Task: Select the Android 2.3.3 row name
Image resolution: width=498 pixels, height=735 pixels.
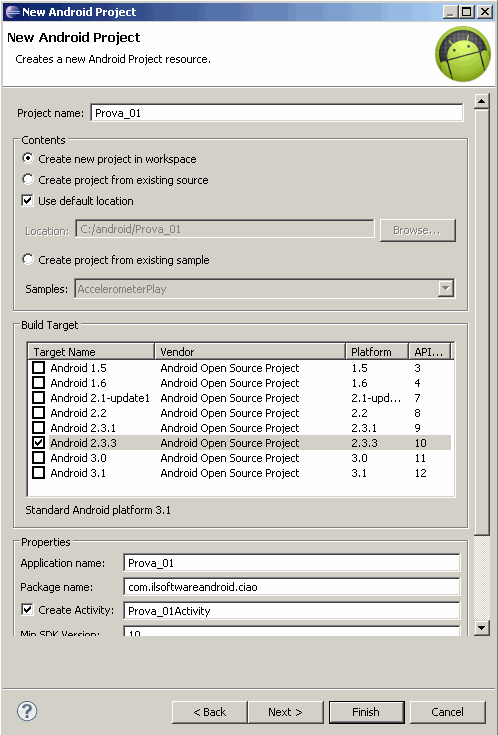Action: [x=83, y=442]
